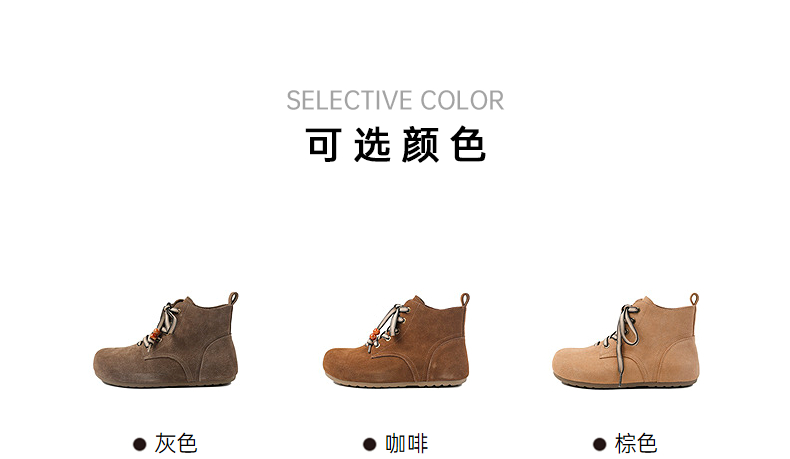Image resolution: width=790 pixels, height=459 pixels.
Task: Click the heel pull loop on gray boot
Action: click(x=233, y=298)
